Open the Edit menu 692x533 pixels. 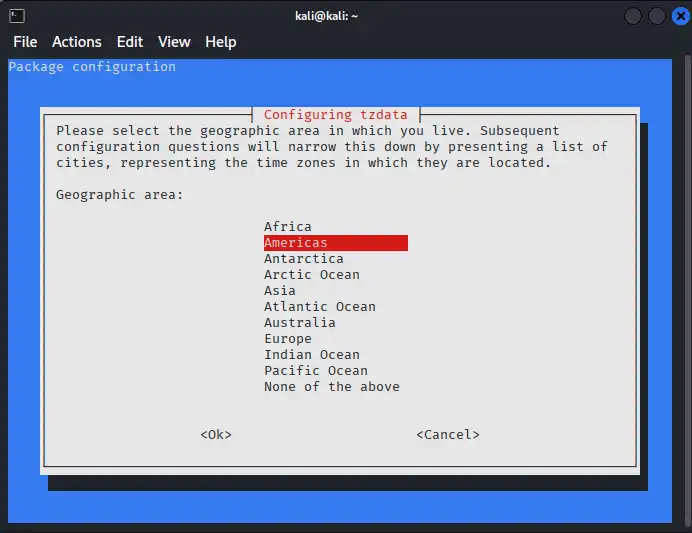[x=130, y=42]
